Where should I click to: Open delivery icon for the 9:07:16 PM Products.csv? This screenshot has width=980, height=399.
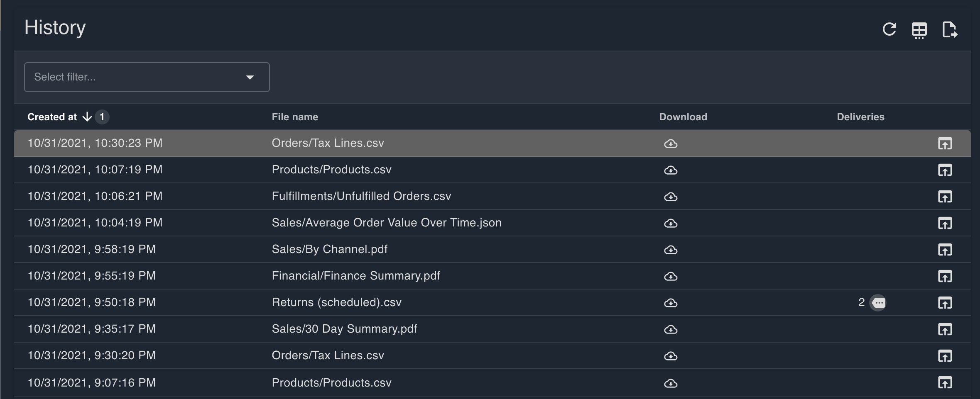point(945,382)
